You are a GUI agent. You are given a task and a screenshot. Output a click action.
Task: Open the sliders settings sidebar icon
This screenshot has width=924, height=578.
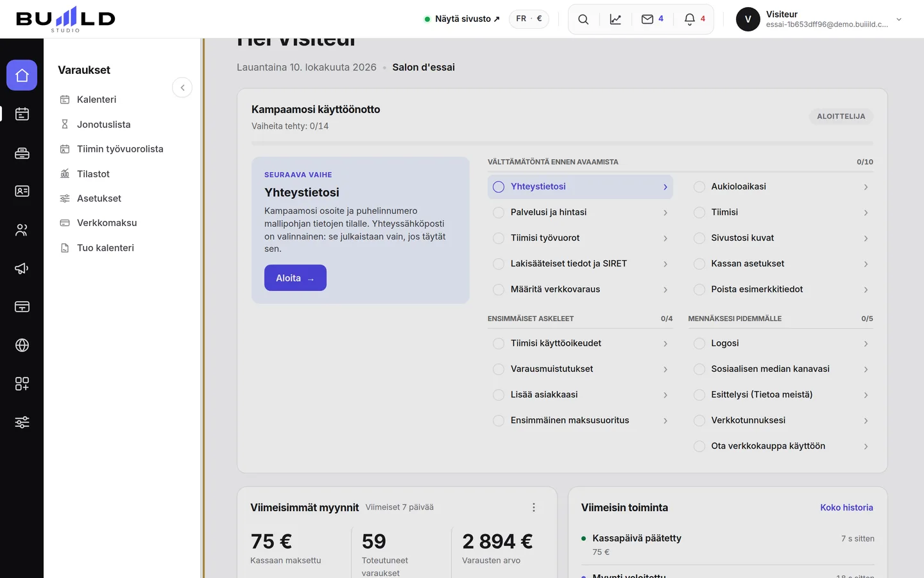(22, 423)
